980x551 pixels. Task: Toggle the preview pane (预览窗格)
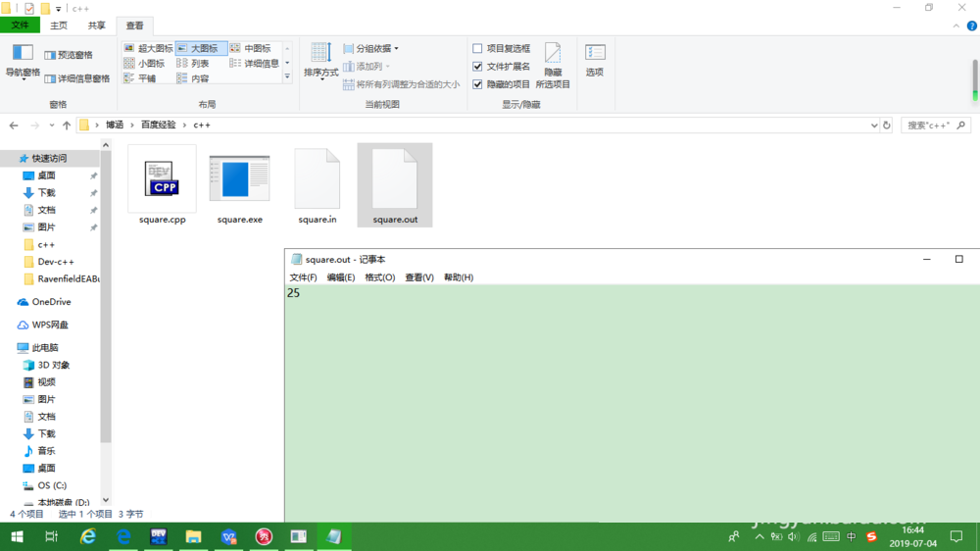click(69, 55)
